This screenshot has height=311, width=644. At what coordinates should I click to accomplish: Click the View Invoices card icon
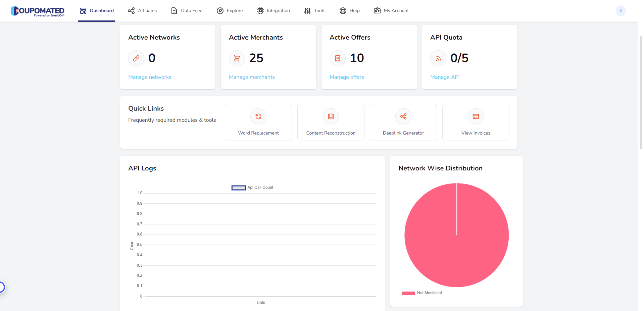coord(476,116)
